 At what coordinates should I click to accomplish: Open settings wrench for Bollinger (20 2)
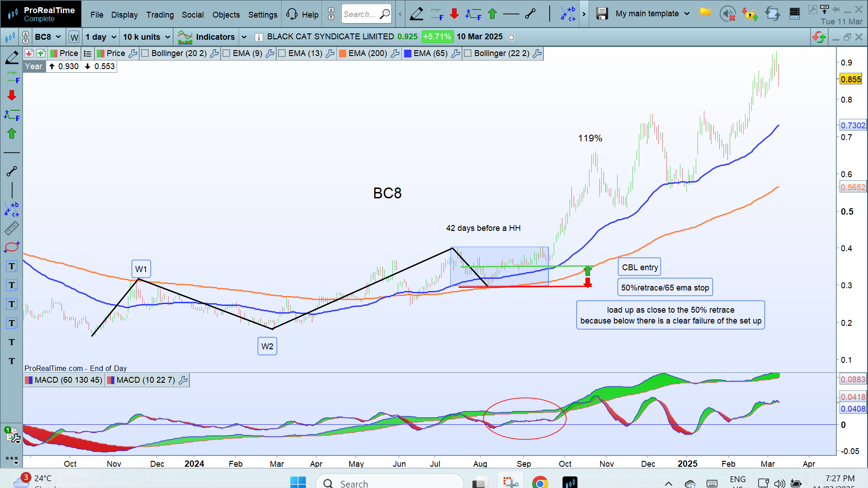[x=214, y=53]
